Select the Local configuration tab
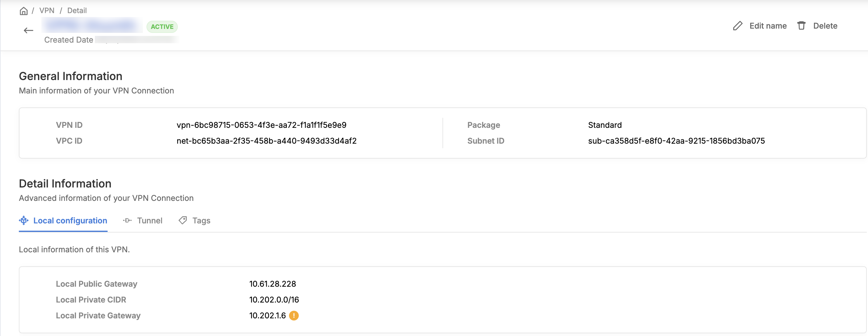 tap(70, 221)
